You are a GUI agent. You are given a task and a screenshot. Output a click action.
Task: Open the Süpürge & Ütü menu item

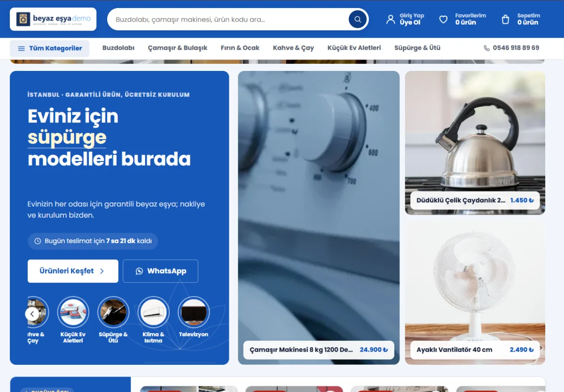click(x=417, y=48)
